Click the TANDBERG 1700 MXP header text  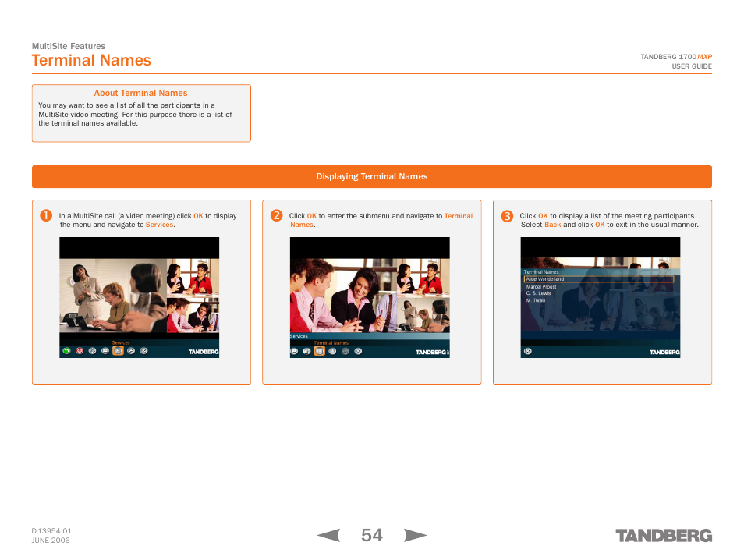click(x=676, y=56)
